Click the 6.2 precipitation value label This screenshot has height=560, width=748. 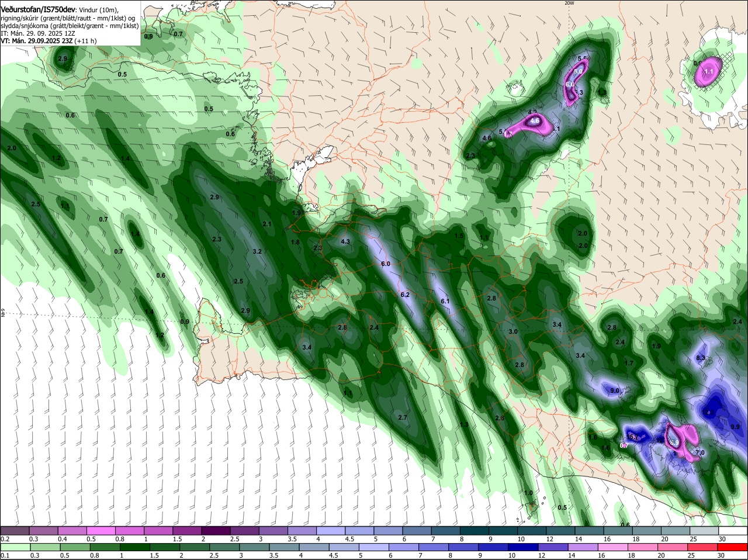[405, 295]
